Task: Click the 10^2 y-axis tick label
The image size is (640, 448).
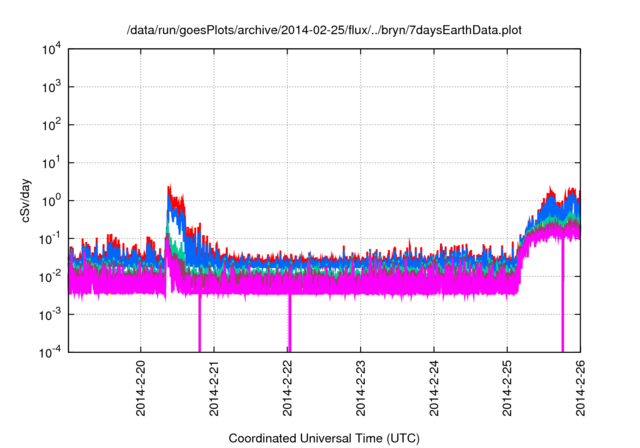Action: click(51, 124)
